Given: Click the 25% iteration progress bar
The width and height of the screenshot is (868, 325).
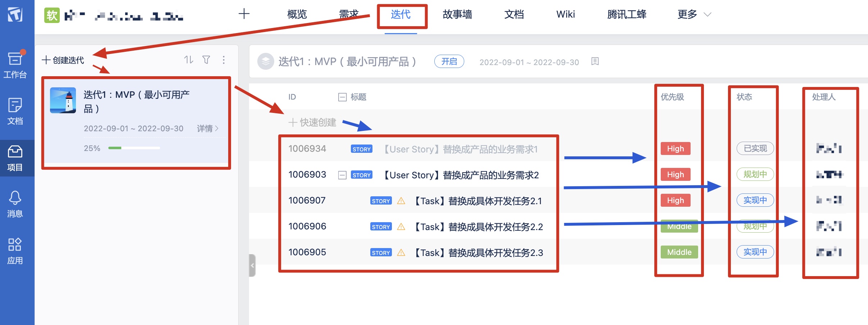Looking at the screenshot, I should point(134,148).
